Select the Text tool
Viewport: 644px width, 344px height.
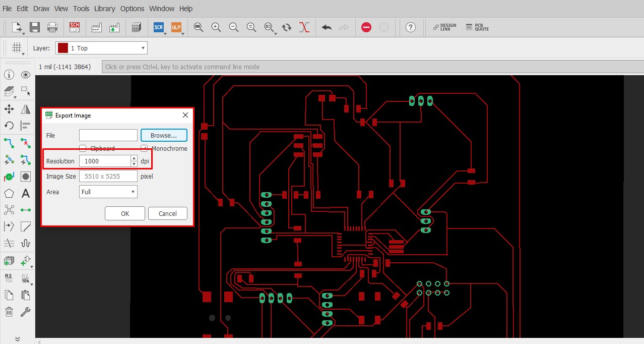click(26, 193)
